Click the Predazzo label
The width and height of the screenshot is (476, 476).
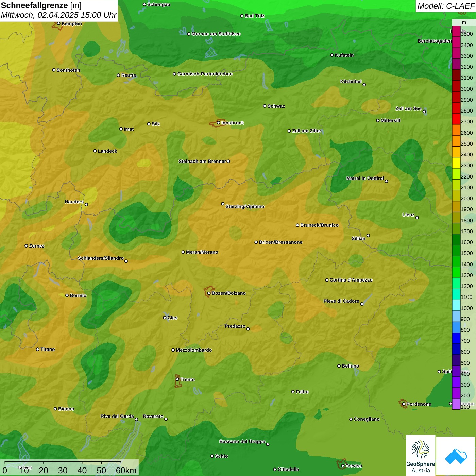(235, 326)
